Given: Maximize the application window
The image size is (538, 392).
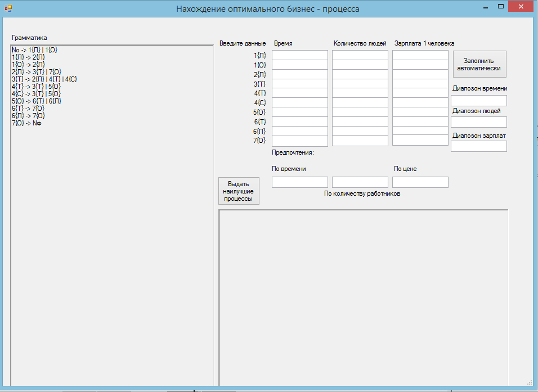Looking at the screenshot, I should click(500, 7).
